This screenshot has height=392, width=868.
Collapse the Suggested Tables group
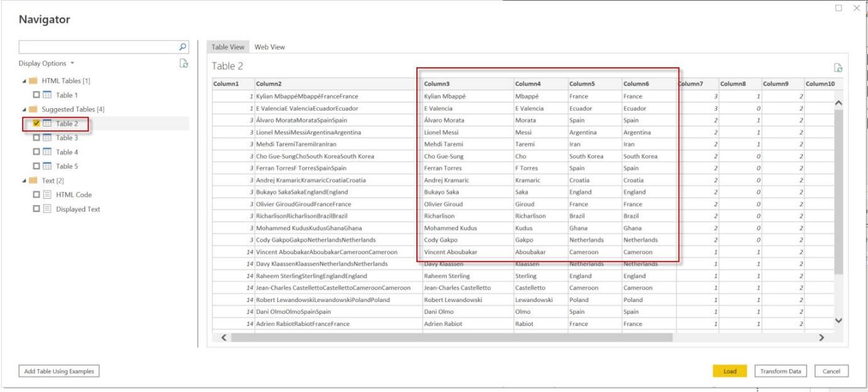[x=25, y=109]
